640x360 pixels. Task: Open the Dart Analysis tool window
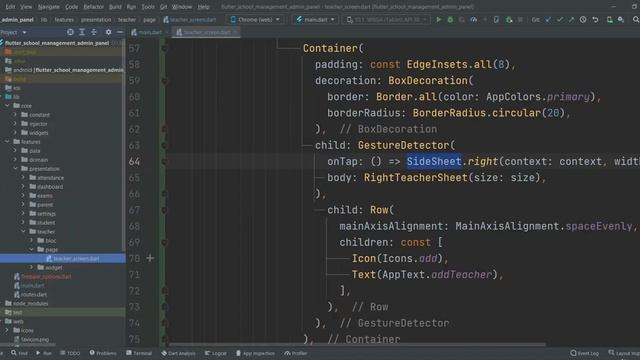[178, 353]
